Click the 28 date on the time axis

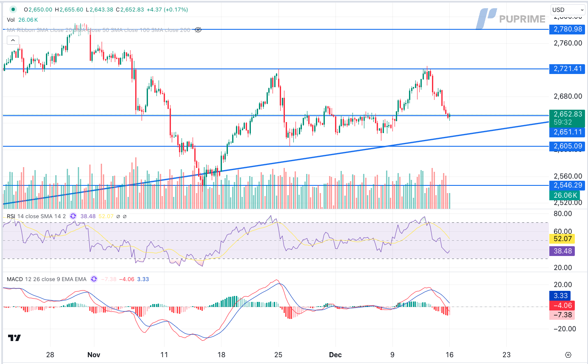[x=51, y=355]
